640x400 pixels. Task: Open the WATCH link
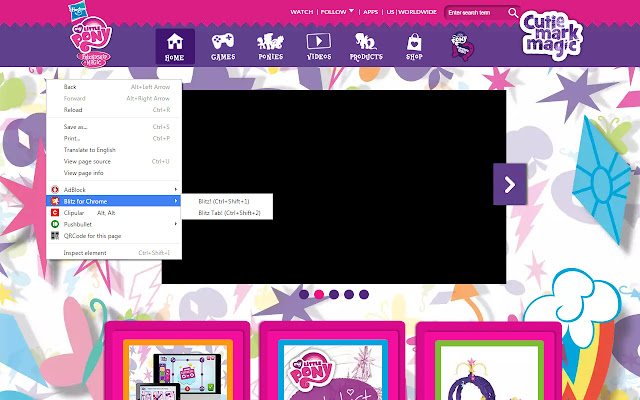click(x=302, y=12)
